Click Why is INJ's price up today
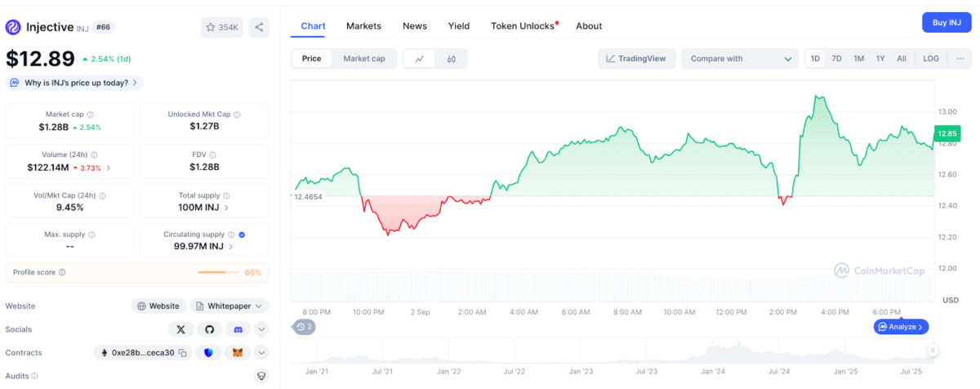 [x=74, y=83]
